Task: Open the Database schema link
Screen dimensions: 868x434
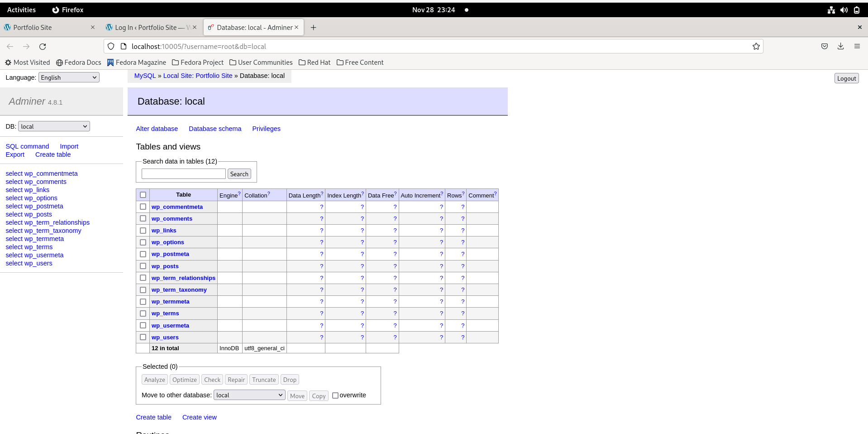Action: (x=215, y=129)
